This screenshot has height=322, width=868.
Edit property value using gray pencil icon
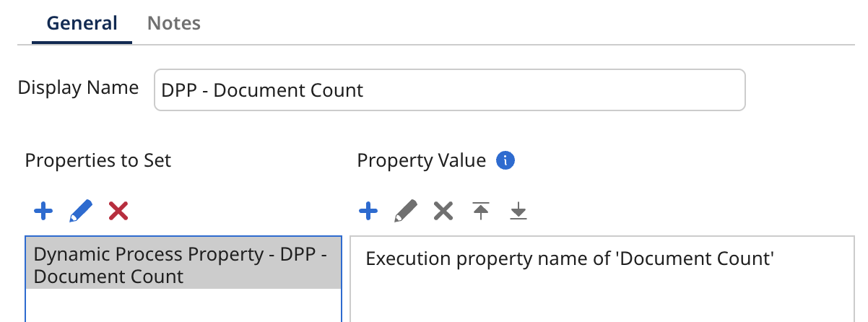coord(406,211)
